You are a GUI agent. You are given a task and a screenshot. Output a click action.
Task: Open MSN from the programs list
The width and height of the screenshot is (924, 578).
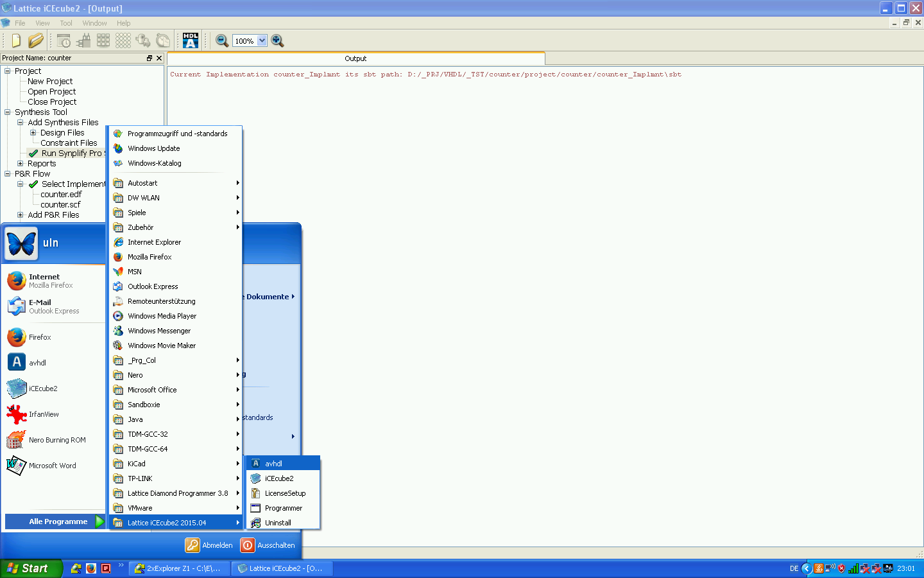pos(175,272)
